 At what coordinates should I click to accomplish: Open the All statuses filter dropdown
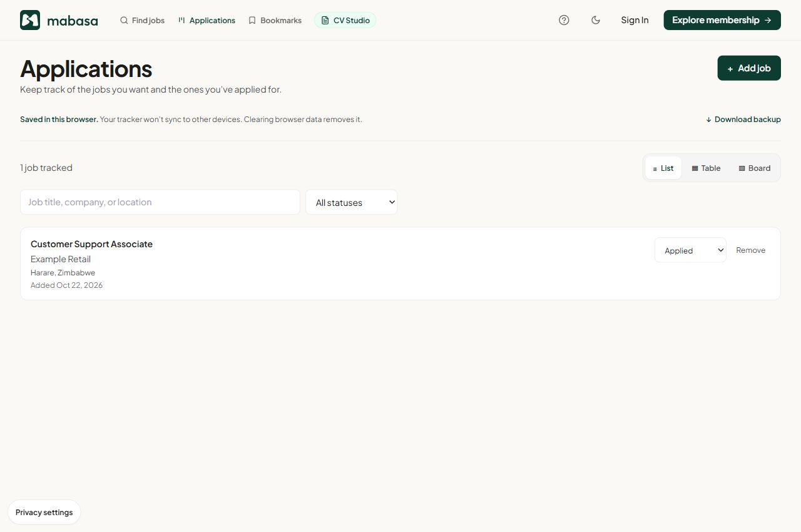(x=352, y=202)
